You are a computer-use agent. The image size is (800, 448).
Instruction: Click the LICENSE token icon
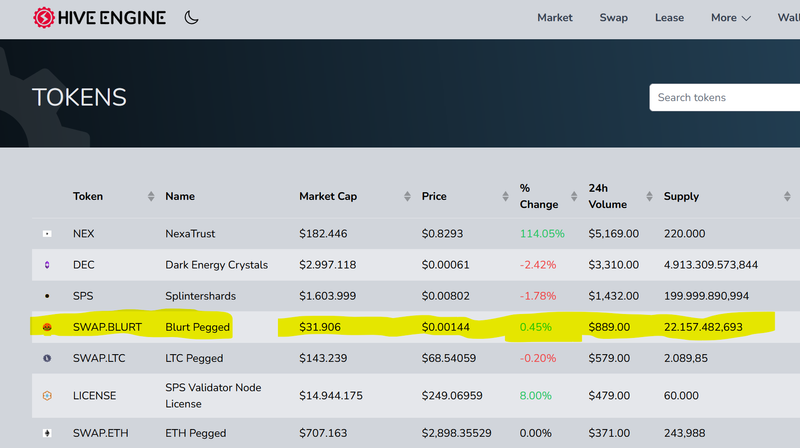click(47, 396)
